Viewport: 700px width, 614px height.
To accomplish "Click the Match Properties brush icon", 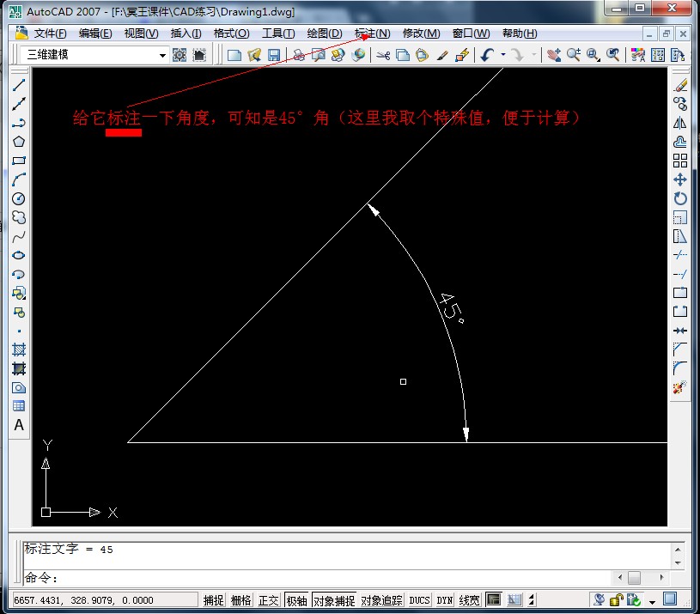I will pyautogui.click(x=442, y=55).
